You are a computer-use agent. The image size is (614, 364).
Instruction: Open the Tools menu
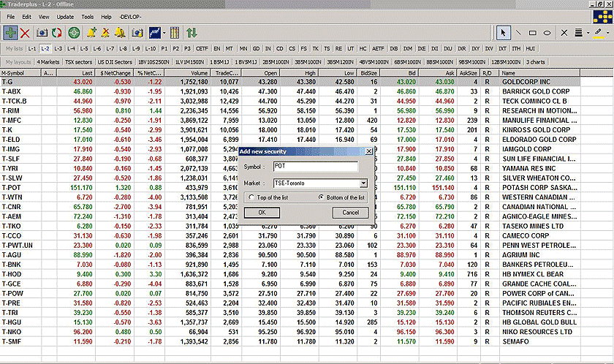pos(87,17)
